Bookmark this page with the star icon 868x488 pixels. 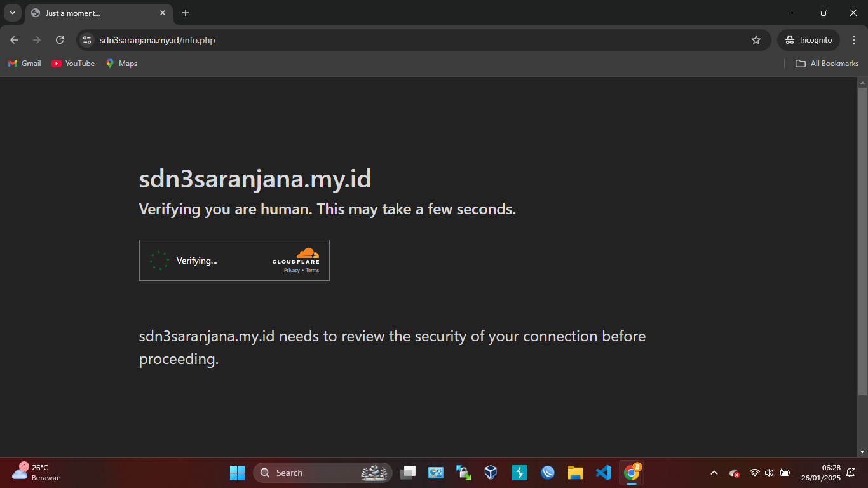(756, 40)
